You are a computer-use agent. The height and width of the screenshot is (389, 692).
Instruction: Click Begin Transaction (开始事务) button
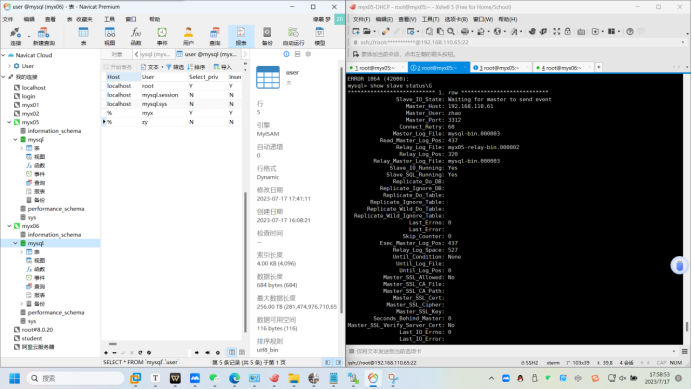pyautogui.click(x=118, y=67)
